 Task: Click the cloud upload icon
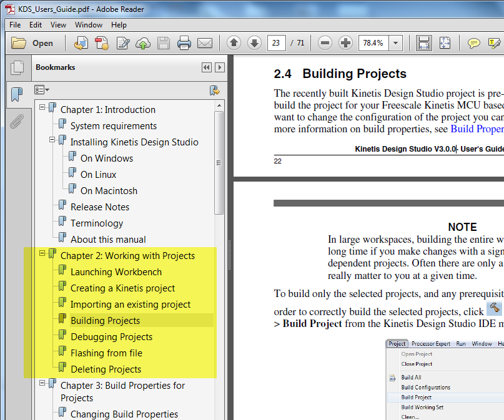click(143, 43)
